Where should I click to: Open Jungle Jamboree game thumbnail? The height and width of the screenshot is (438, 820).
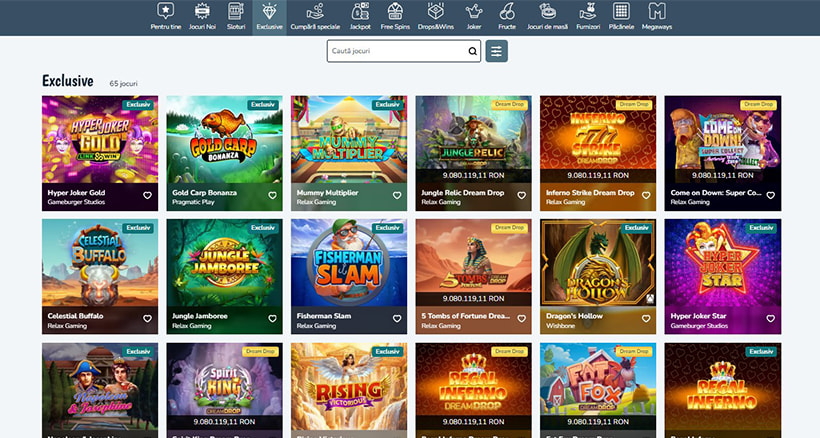click(x=224, y=262)
